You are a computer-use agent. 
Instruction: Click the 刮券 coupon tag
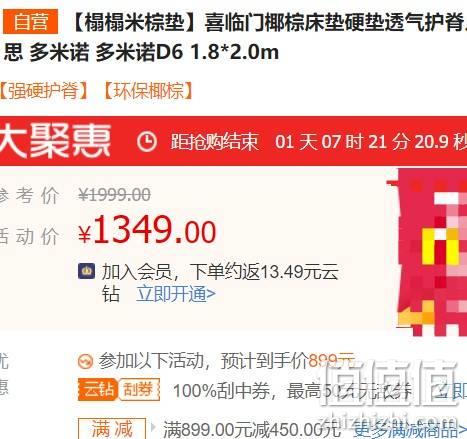click(139, 389)
